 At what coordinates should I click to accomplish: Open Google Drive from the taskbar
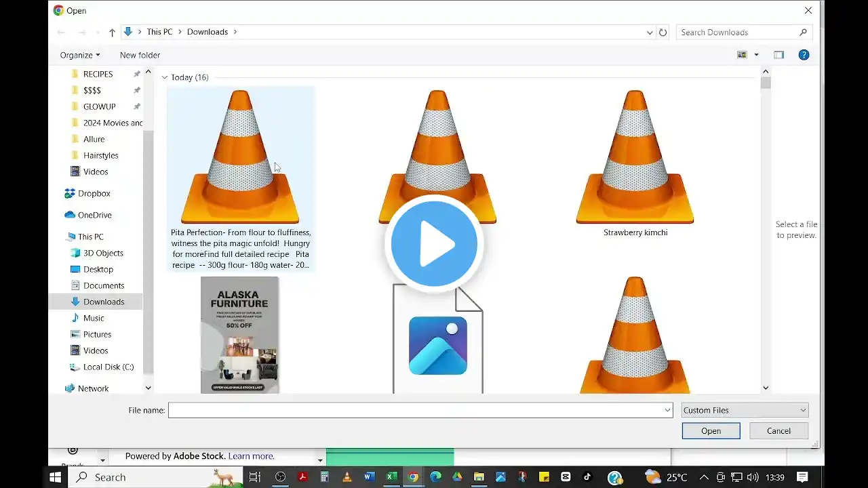coord(457,477)
